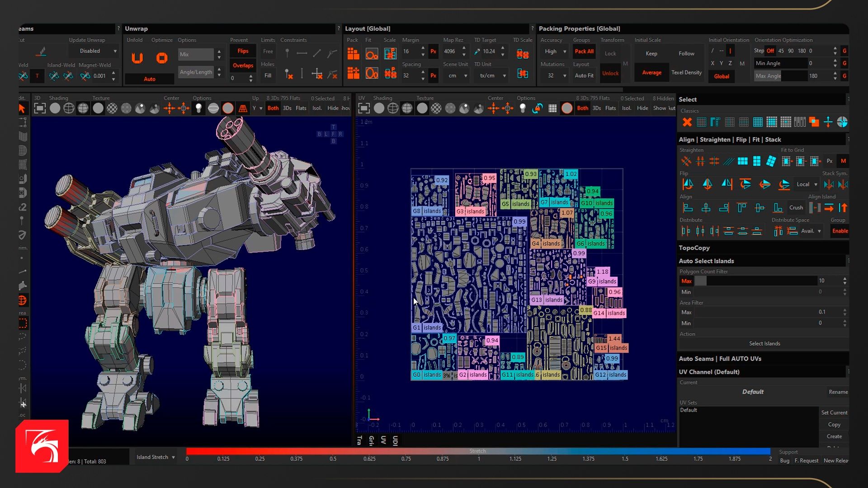Switch 3D view to the 3Ds tab
The height and width of the screenshot is (488, 868).
pyautogui.click(x=287, y=108)
